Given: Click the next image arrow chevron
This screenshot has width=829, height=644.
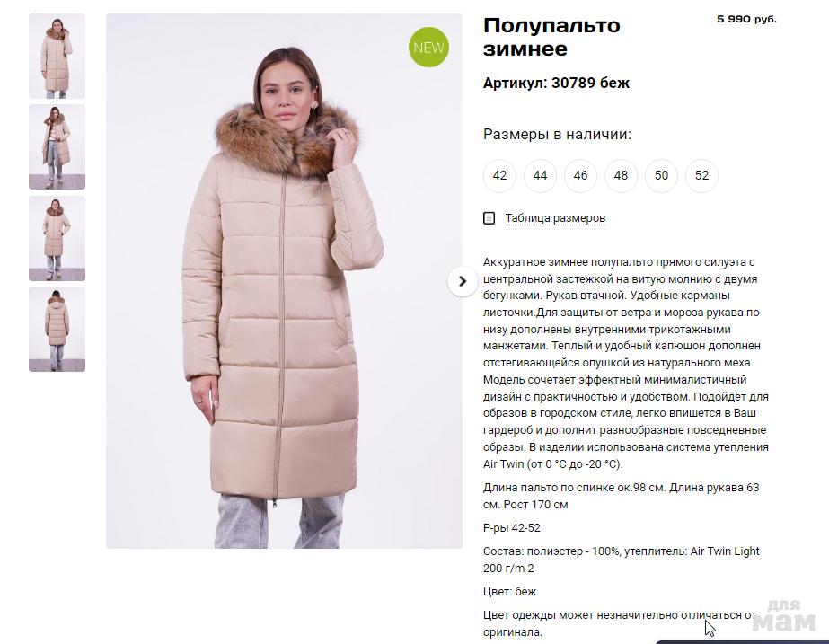Looking at the screenshot, I should (x=463, y=281).
